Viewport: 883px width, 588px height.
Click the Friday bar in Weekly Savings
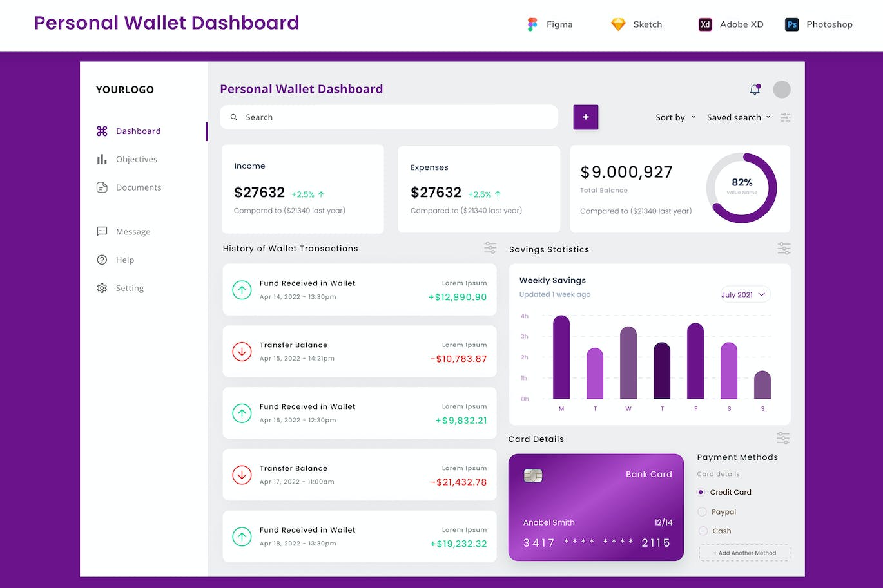point(695,361)
